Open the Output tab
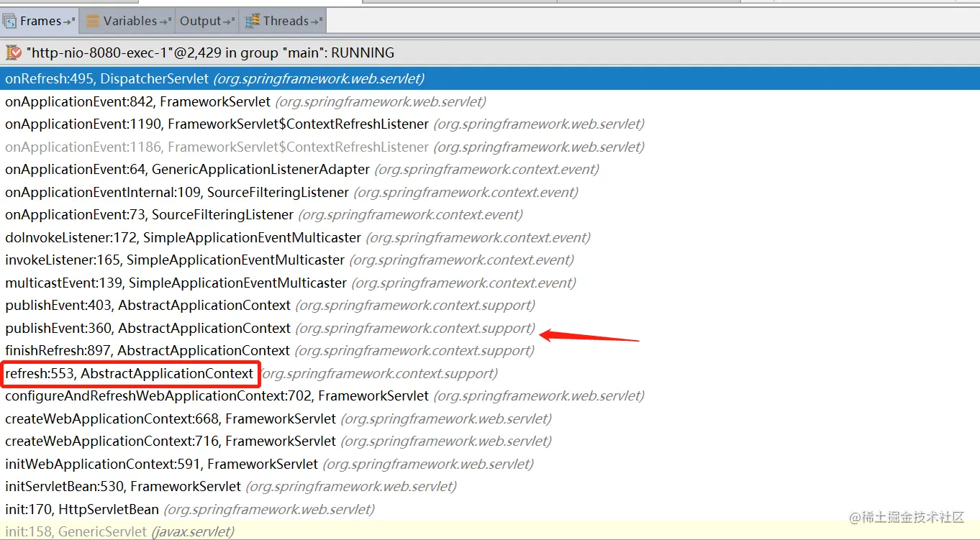Viewport: 980px width, 540px height. (207, 21)
